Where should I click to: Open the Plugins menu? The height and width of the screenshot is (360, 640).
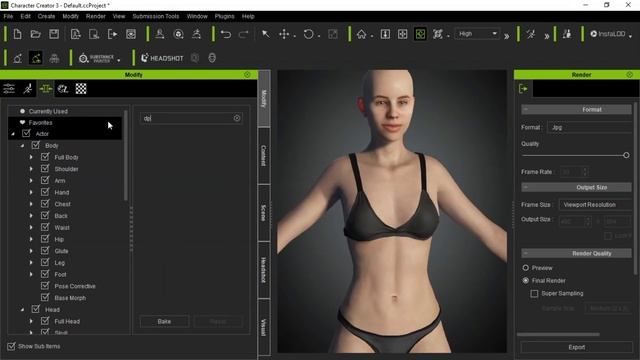(224, 16)
